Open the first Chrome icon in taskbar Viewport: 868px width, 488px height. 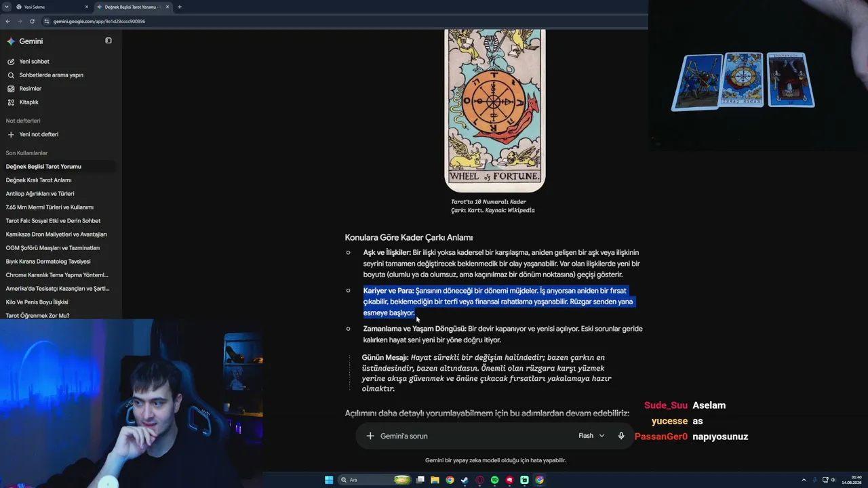click(x=450, y=480)
